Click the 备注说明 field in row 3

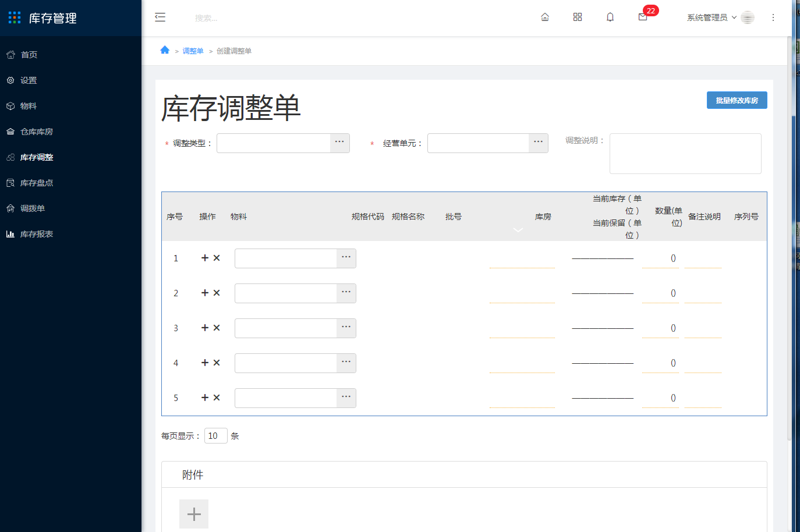pyautogui.click(x=703, y=328)
